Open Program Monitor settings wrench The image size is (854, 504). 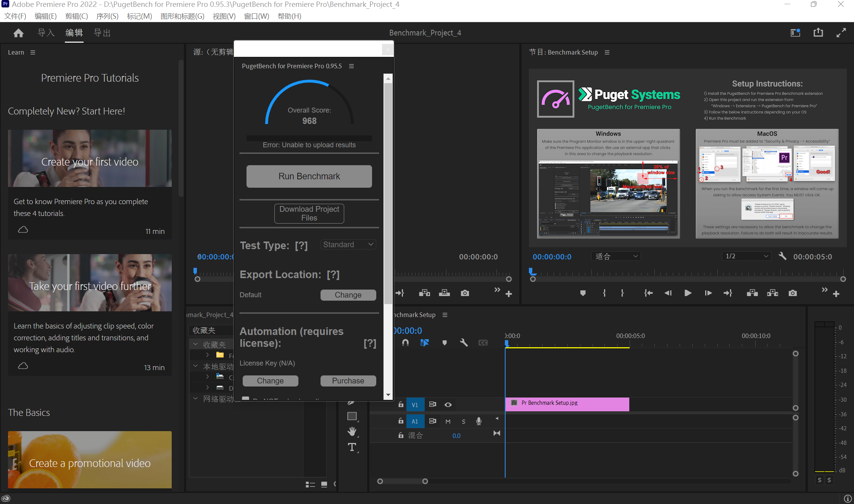tap(782, 256)
